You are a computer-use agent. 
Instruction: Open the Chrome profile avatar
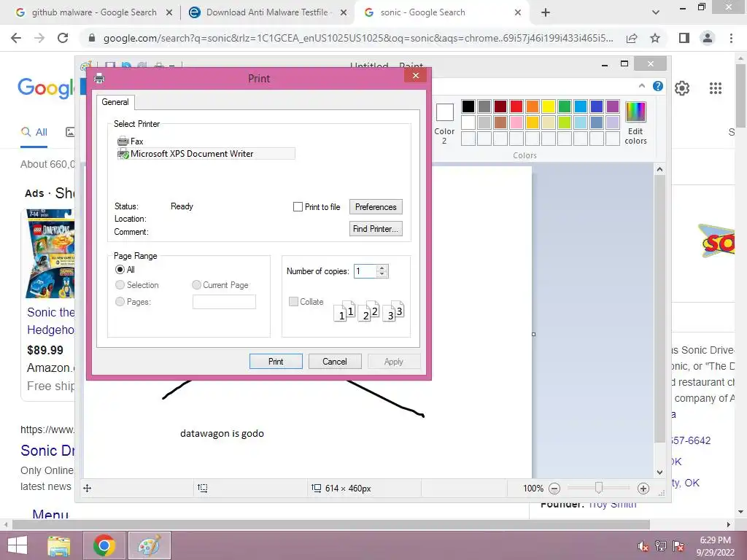[708, 38]
